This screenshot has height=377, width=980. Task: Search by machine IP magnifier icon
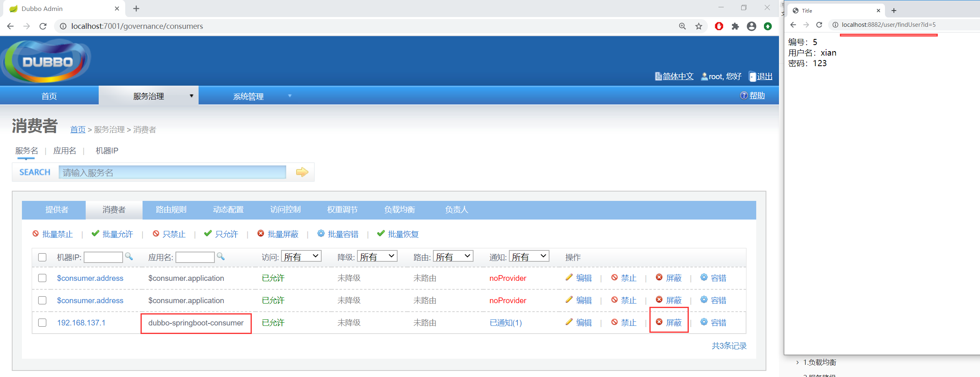coord(129,256)
